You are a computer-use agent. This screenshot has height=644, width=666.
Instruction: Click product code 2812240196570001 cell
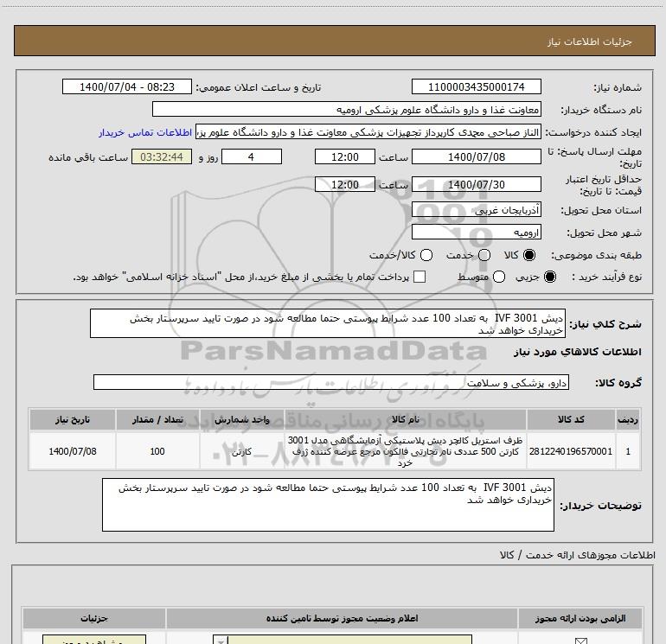571,451
